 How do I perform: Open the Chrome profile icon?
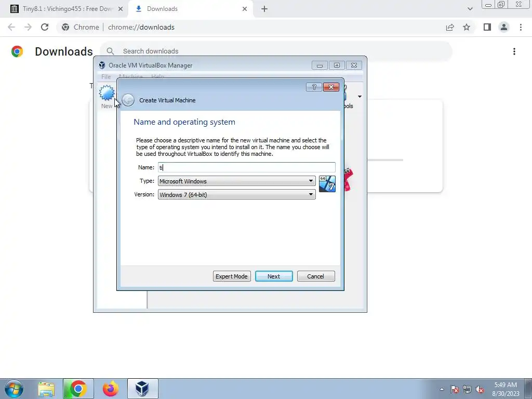[x=504, y=27]
